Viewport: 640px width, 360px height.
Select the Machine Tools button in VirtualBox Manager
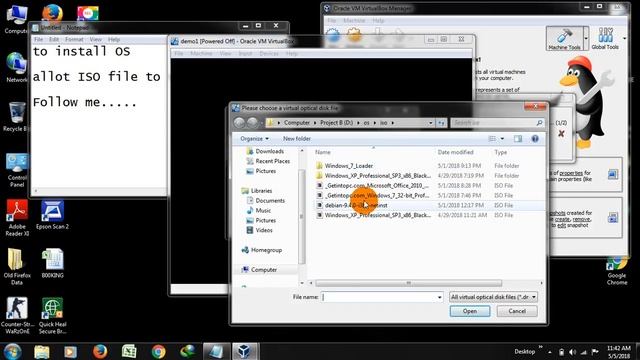(x=565, y=39)
